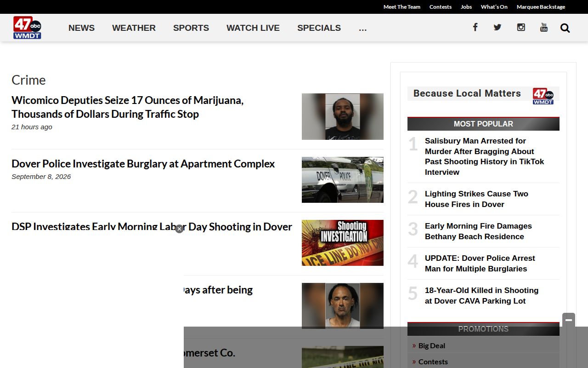Click the '21 hours ago' timestamp
588x368 pixels.
click(32, 127)
